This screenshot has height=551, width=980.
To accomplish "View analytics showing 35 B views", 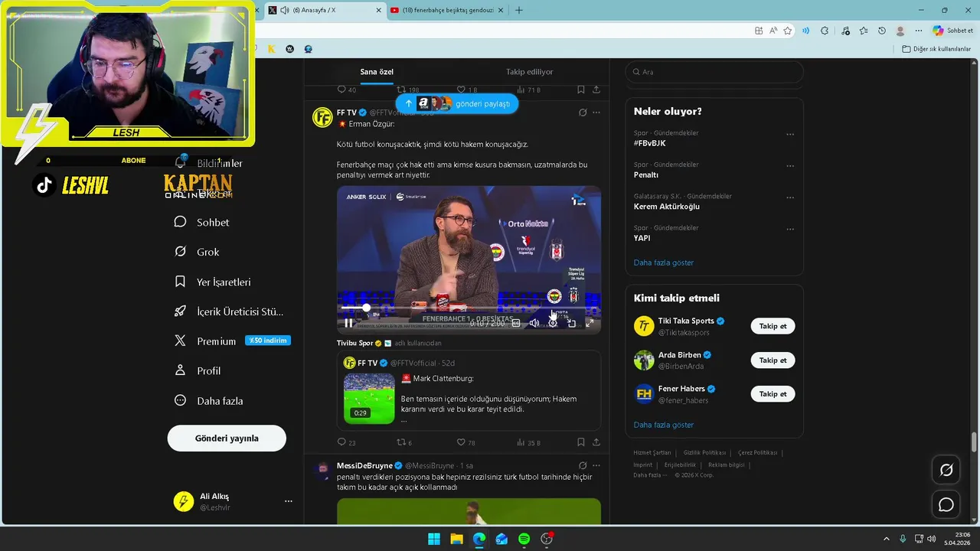I will coord(528,442).
